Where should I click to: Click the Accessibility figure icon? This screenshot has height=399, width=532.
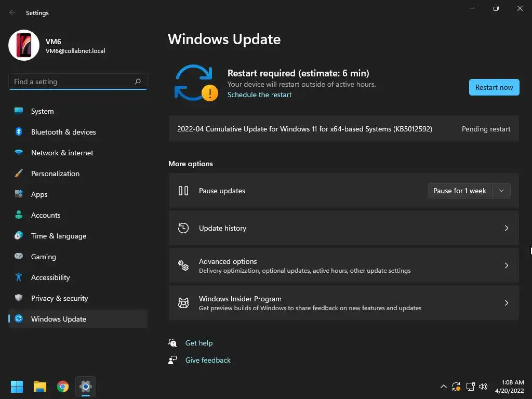coord(19,277)
